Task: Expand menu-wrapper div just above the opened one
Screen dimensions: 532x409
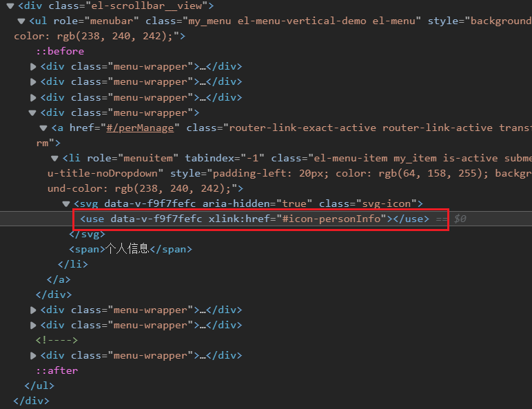Action: click(x=33, y=97)
